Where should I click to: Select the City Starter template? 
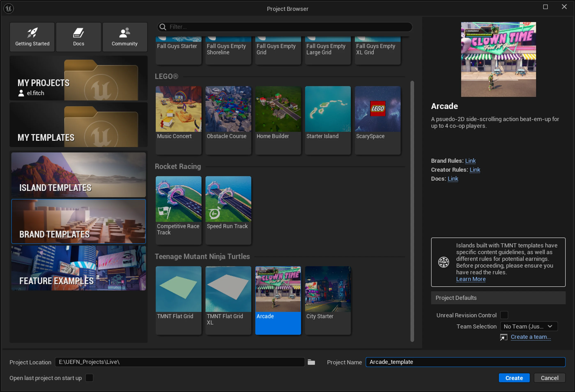(328, 300)
